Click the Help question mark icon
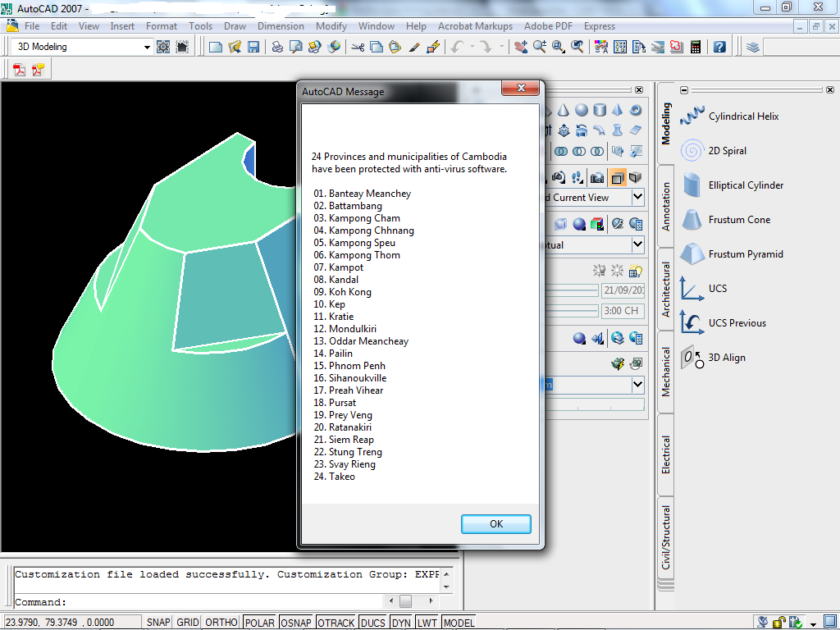This screenshot has width=840, height=630. [x=719, y=47]
